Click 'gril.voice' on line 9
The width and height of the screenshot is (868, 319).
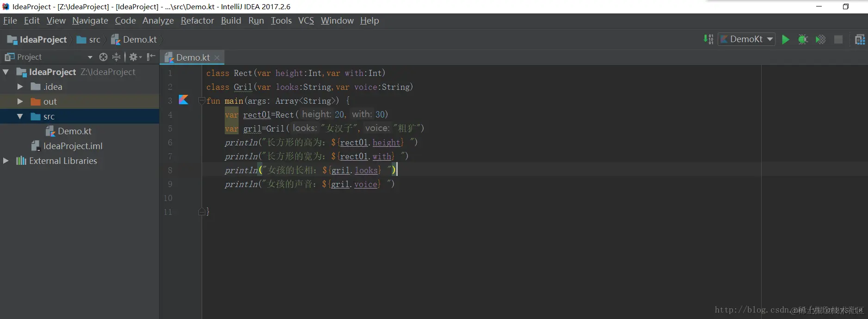(354, 184)
